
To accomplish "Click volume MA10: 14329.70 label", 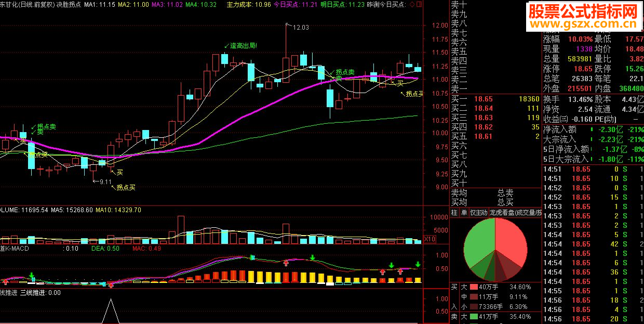I will click(x=118, y=210).
